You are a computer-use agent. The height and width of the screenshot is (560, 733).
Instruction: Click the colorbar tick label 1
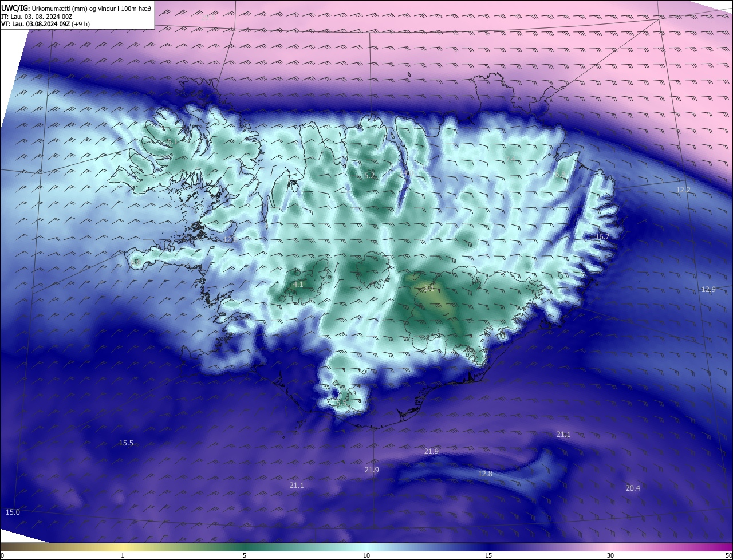click(123, 555)
